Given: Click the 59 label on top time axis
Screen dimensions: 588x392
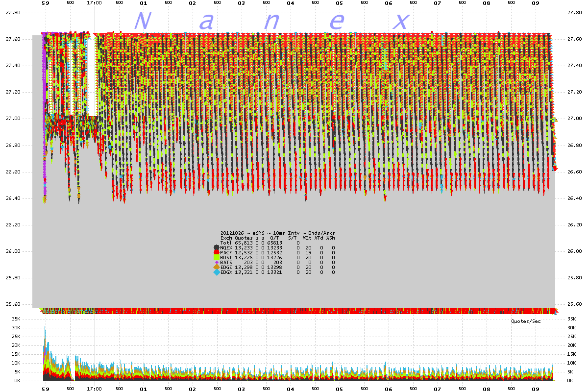Looking at the screenshot, I should coord(46,3).
